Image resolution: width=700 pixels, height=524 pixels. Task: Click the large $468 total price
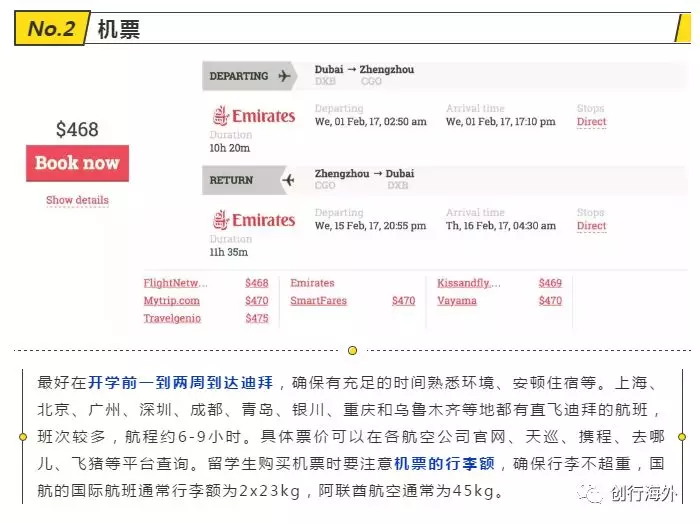pyautogui.click(x=77, y=129)
